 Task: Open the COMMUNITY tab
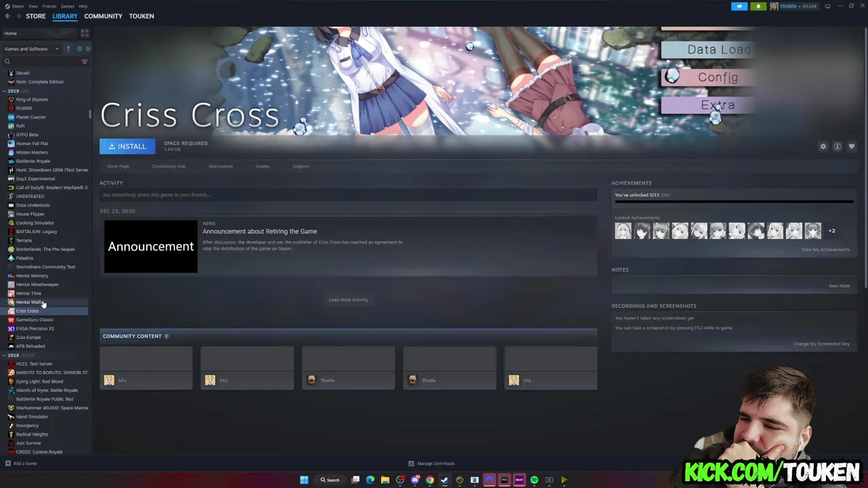103,16
